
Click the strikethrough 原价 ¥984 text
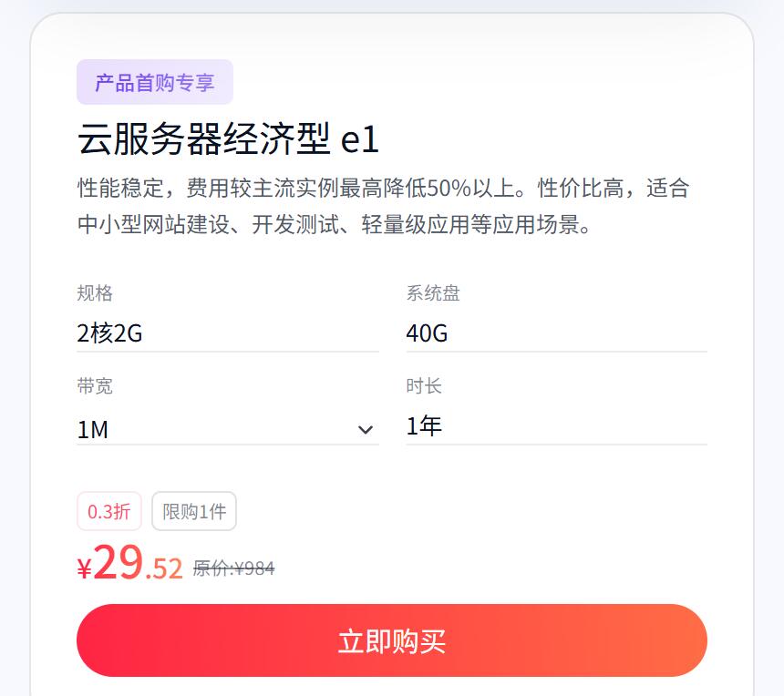[233, 568]
